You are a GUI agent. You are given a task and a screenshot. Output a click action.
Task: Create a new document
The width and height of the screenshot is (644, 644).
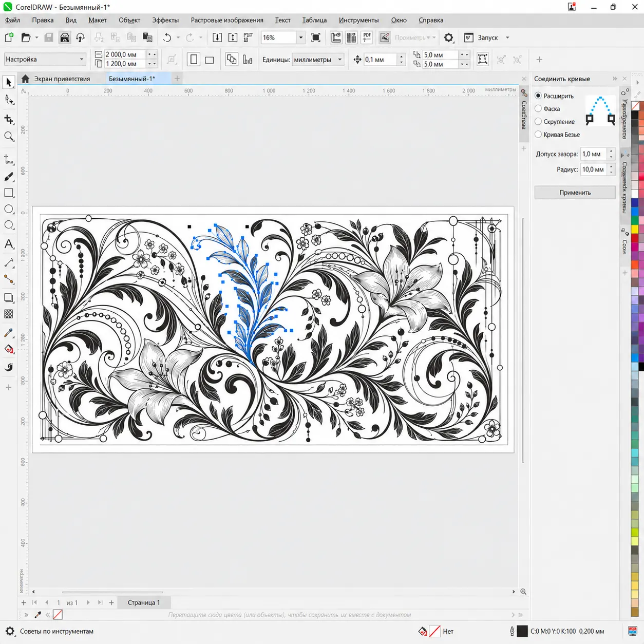point(9,37)
